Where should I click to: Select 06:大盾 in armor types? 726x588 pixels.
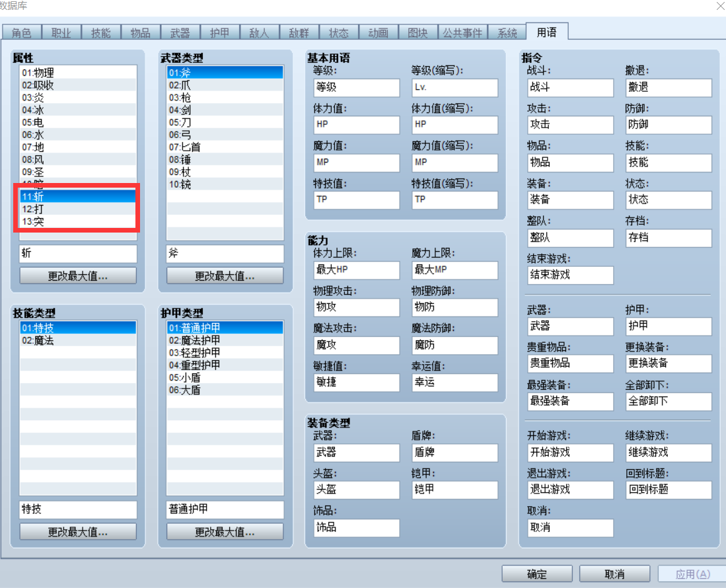pos(225,390)
